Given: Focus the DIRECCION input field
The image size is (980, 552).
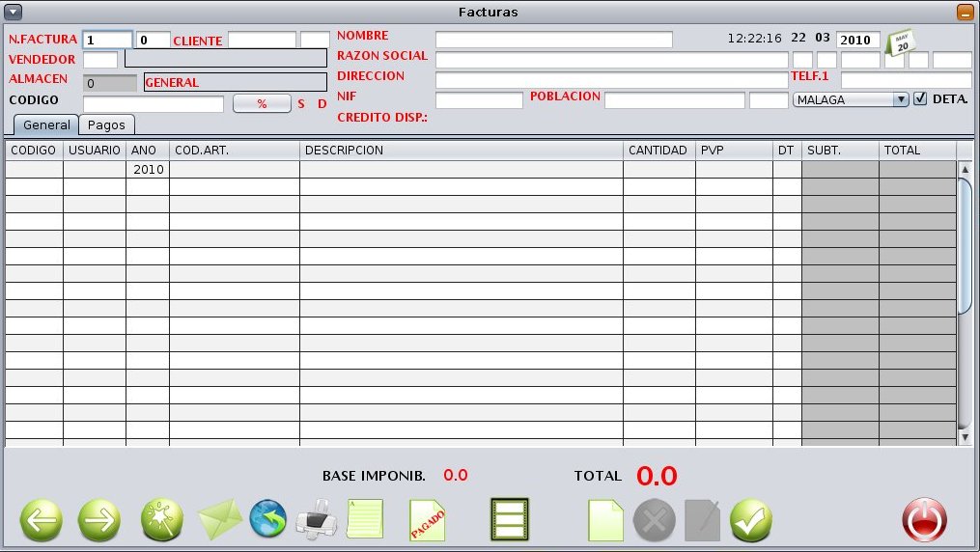Looking at the screenshot, I should point(612,80).
